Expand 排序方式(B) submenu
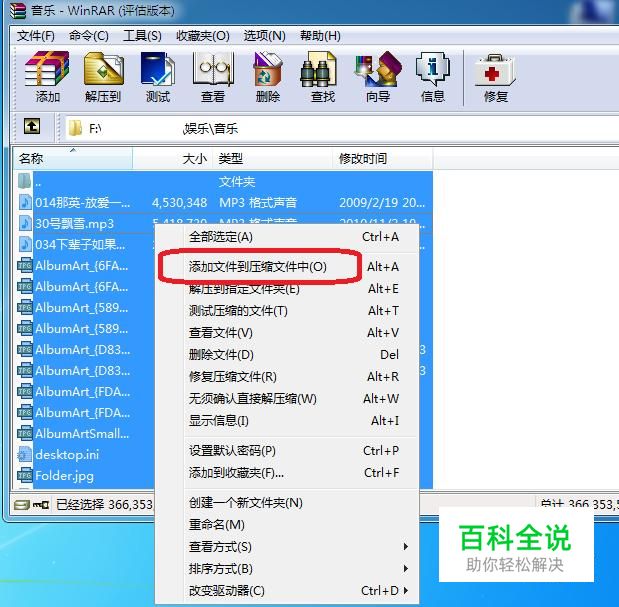 (x=287, y=569)
